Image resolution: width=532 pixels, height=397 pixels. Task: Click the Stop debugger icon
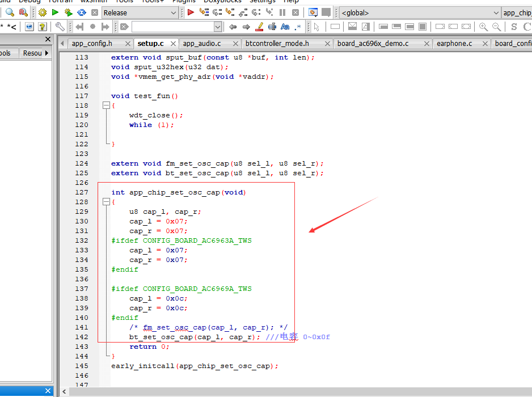pos(295,12)
